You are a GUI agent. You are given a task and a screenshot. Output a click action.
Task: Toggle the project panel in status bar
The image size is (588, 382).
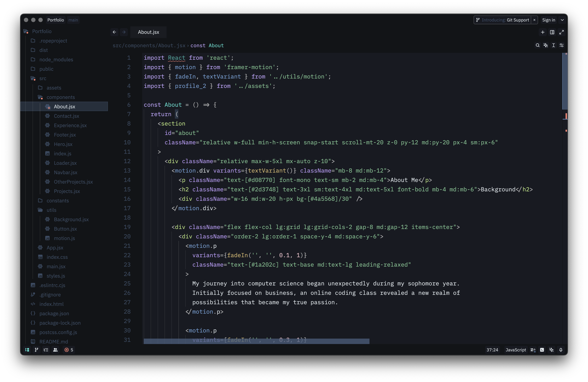point(27,350)
